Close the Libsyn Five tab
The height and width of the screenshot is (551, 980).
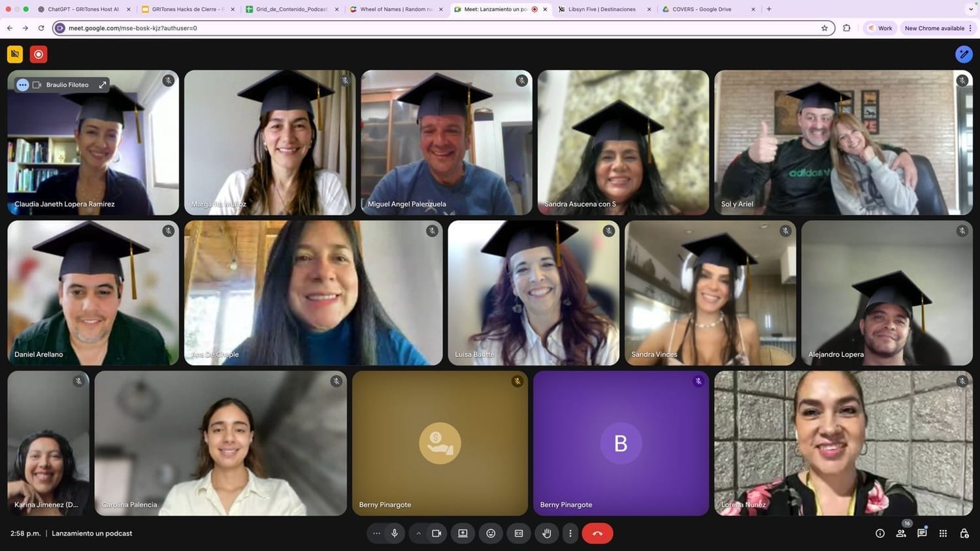[x=649, y=9]
